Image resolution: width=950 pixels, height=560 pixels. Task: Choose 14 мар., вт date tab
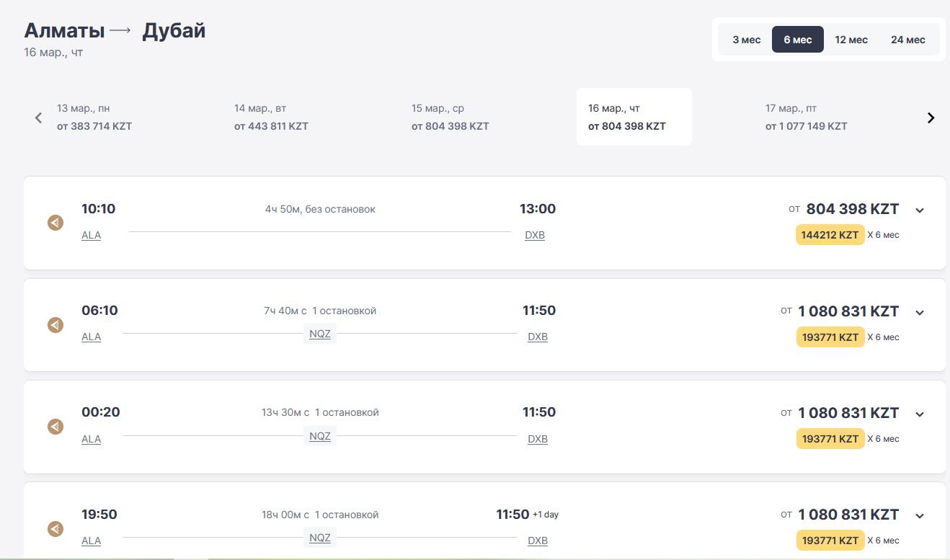click(271, 117)
